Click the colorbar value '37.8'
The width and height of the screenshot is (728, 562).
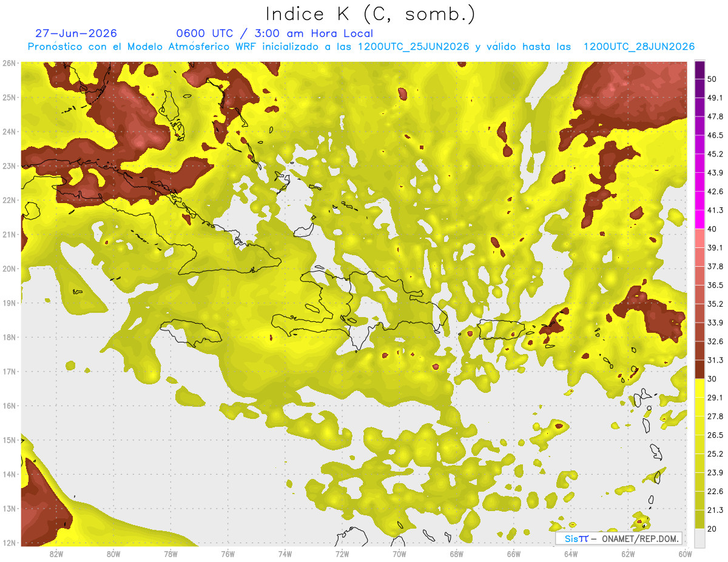click(x=715, y=267)
